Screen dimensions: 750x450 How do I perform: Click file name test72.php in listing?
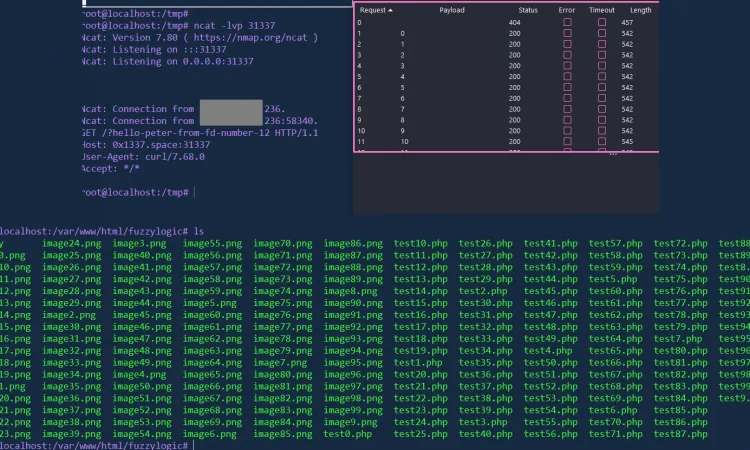click(x=680, y=243)
